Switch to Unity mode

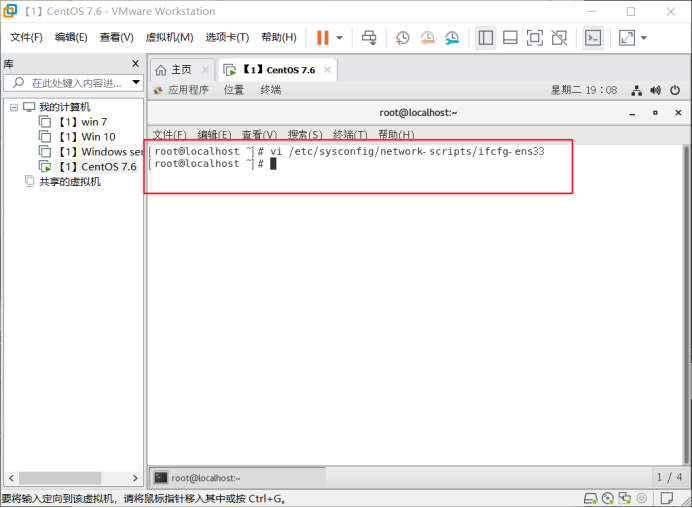pyautogui.click(x=559, y=38)
